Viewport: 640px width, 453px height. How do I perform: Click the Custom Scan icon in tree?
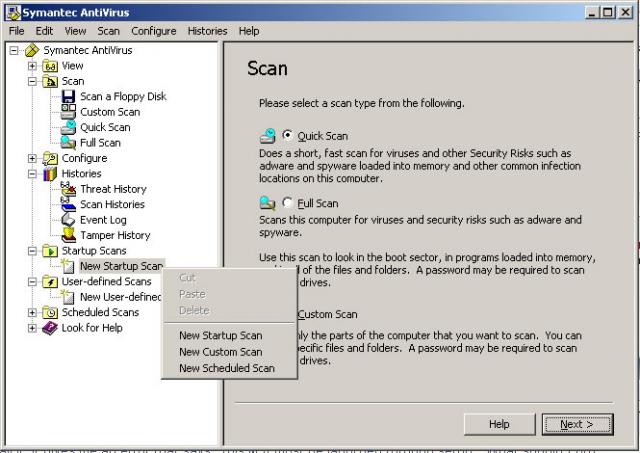(68, 112)
